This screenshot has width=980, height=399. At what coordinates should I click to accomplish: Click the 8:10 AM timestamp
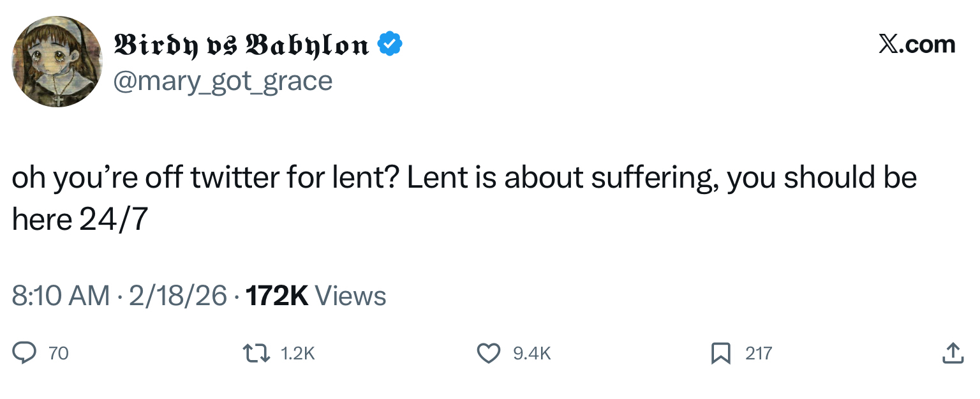tap(61, 296)
